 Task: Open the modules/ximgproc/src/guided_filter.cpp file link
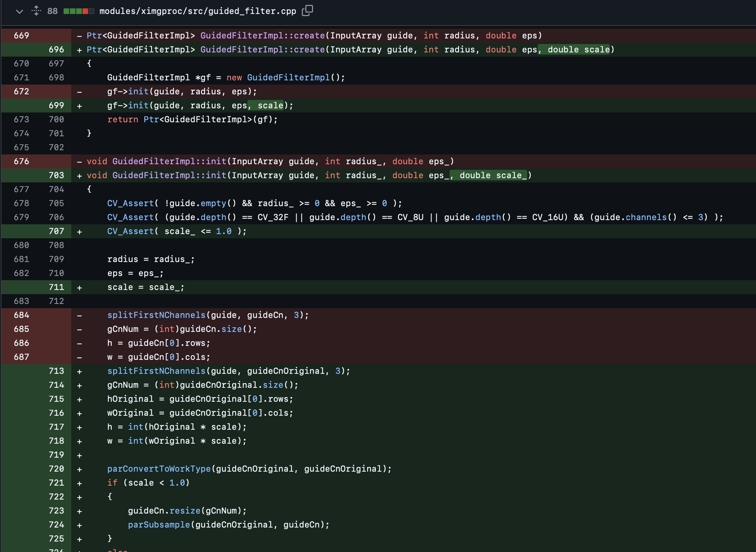197,12
